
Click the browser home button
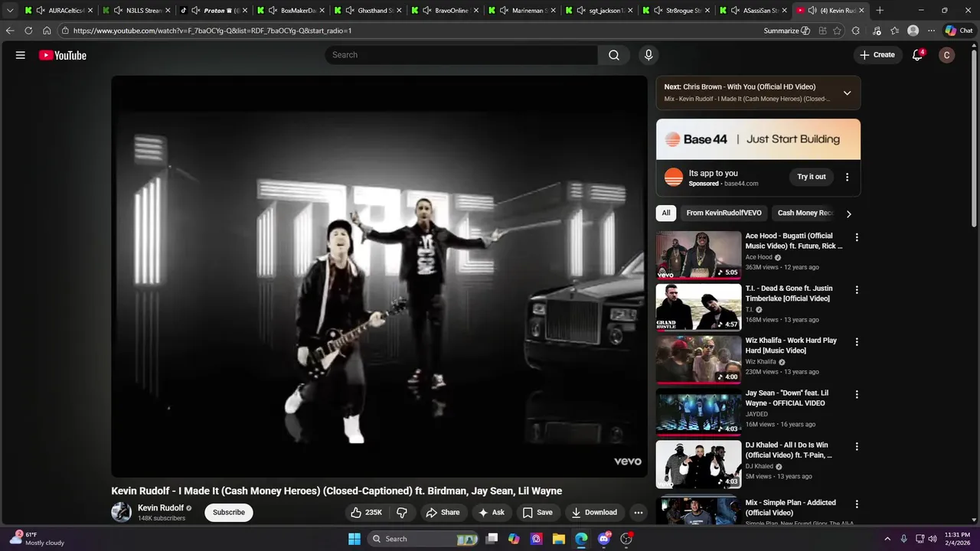click(x=47, y=31)
